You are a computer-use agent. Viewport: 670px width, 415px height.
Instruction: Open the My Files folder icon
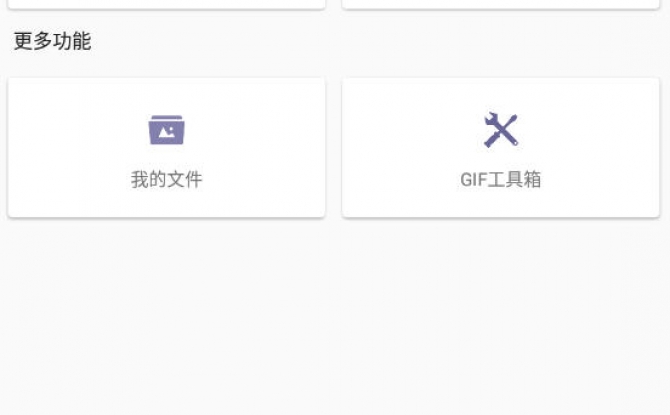point(166,130)
